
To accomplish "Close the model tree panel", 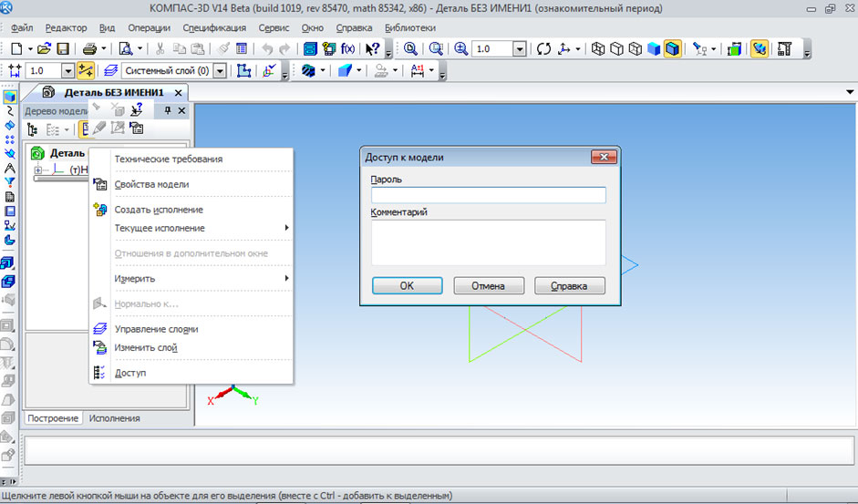I will point(181,110).
